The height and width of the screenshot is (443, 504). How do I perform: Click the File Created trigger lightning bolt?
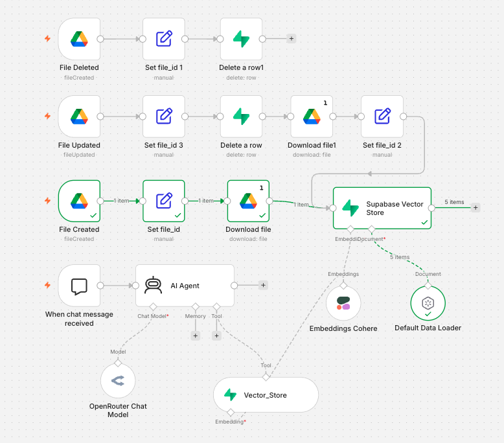pos(47,201)
